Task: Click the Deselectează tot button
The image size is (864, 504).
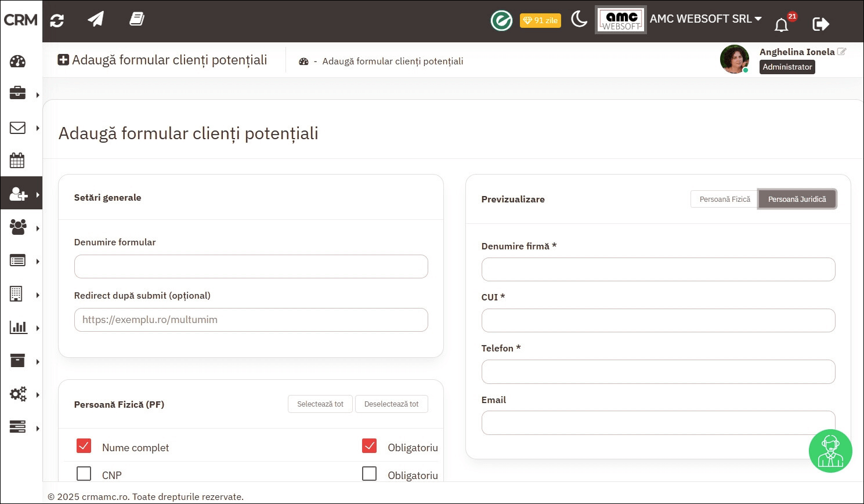Action: pyautogui.click(x=391, y=404)
